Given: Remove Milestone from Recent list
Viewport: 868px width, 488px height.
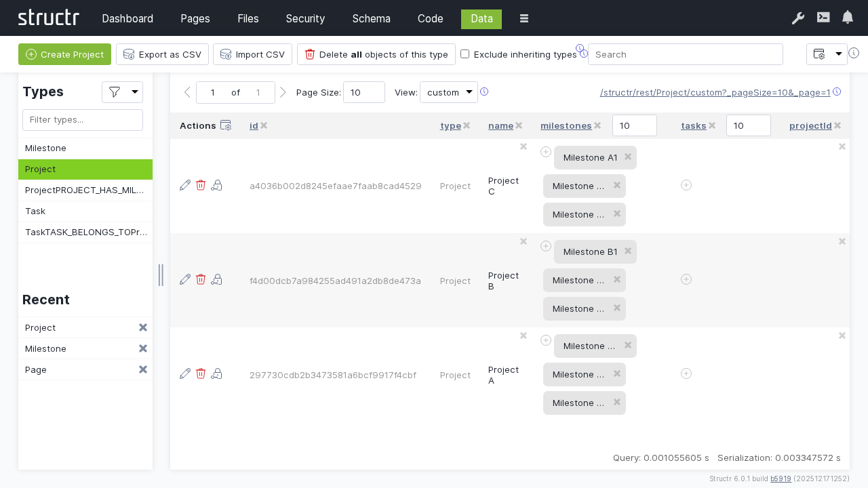Looking at the screenshot, I should click(143, 348).
